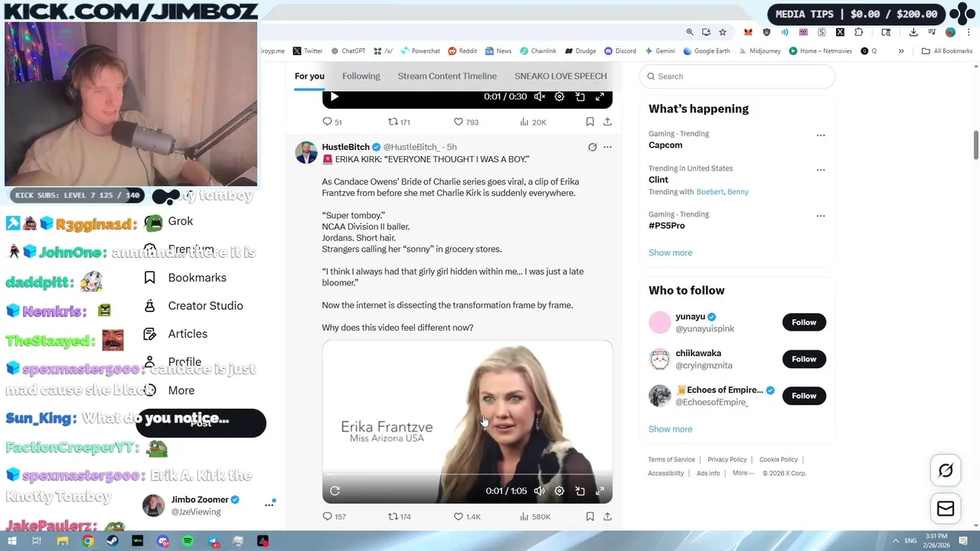Open Chrome downloads icon
Screen dimensions: 980x551
coord(913,32)
